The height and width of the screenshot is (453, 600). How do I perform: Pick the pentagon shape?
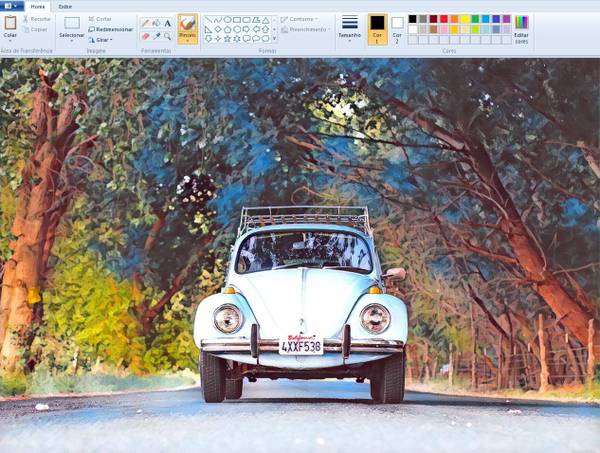tap(228, 29)
